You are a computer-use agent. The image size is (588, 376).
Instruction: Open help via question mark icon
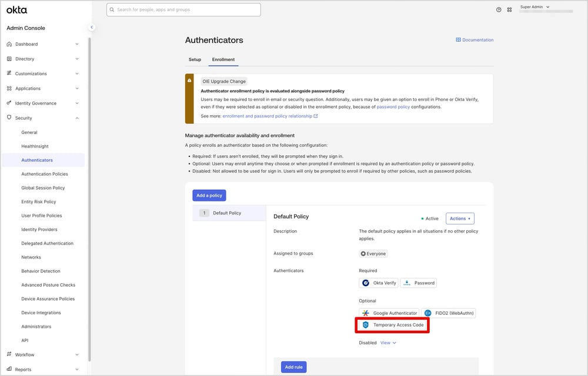pyautogui.click(x=499, y=10)
